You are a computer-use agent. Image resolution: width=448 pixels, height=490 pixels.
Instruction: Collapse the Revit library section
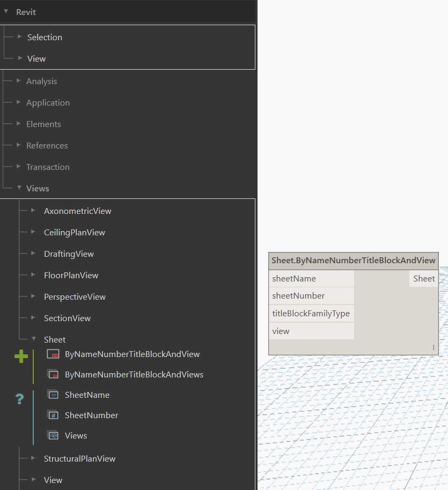coord(6,11)
